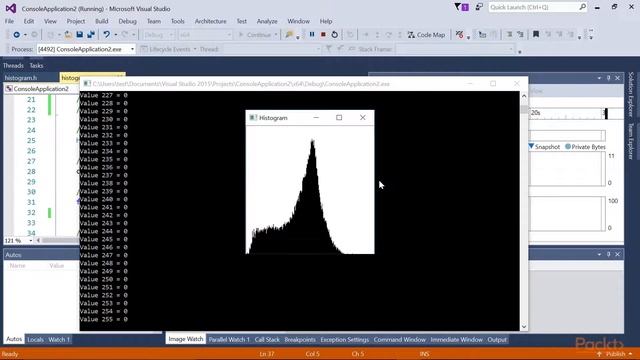Open the Tools menu

[178, 21]
